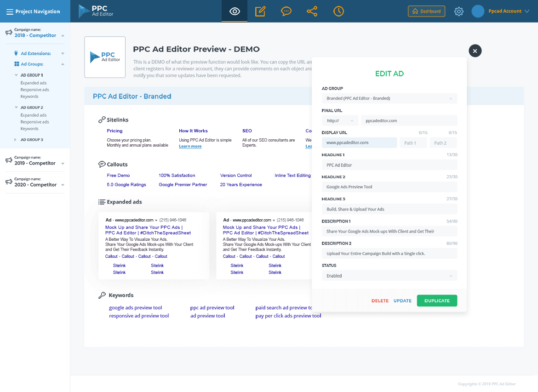
Task: Go to the Dashboard
Action: (x=426, y=11)
